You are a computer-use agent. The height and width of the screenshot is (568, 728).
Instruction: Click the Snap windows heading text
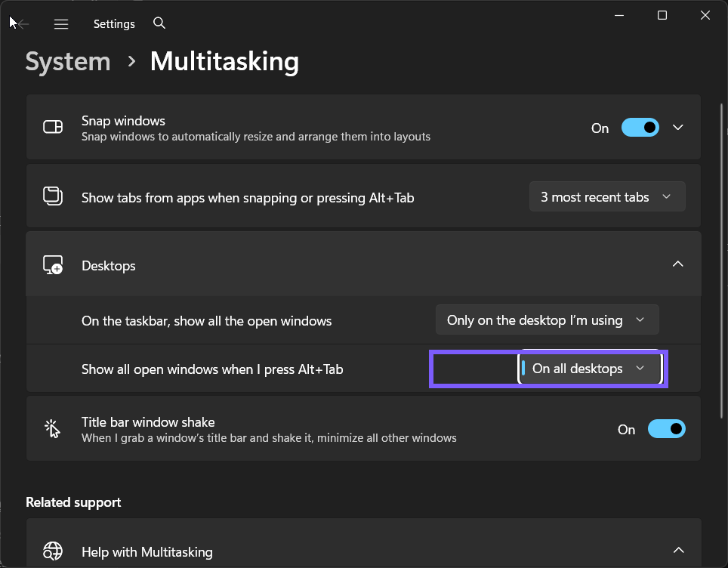[x=123, y=121]
